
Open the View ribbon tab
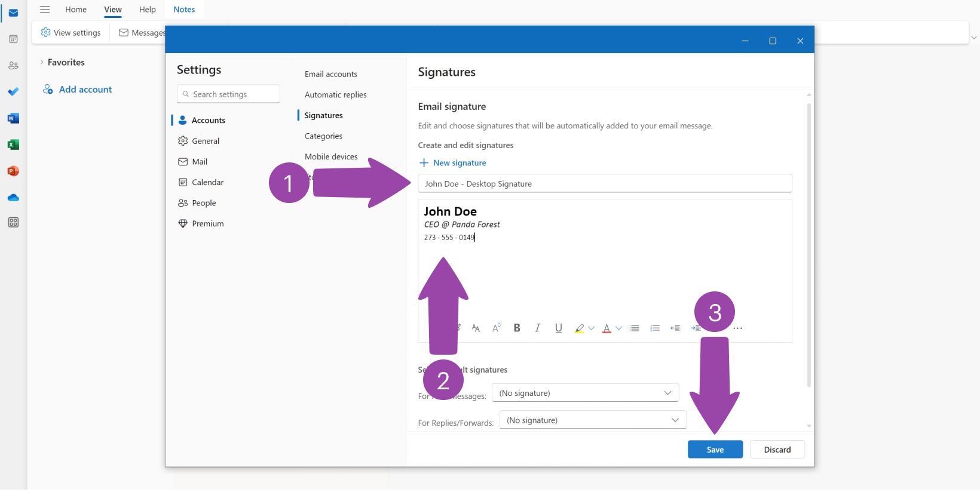(113, 10)
